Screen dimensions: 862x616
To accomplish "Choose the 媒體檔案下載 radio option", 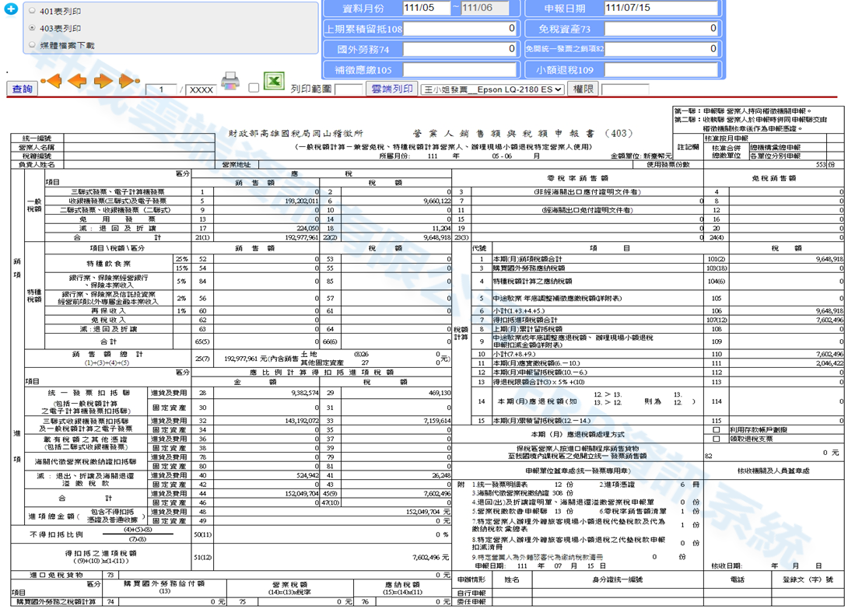I will coord(32,44).
